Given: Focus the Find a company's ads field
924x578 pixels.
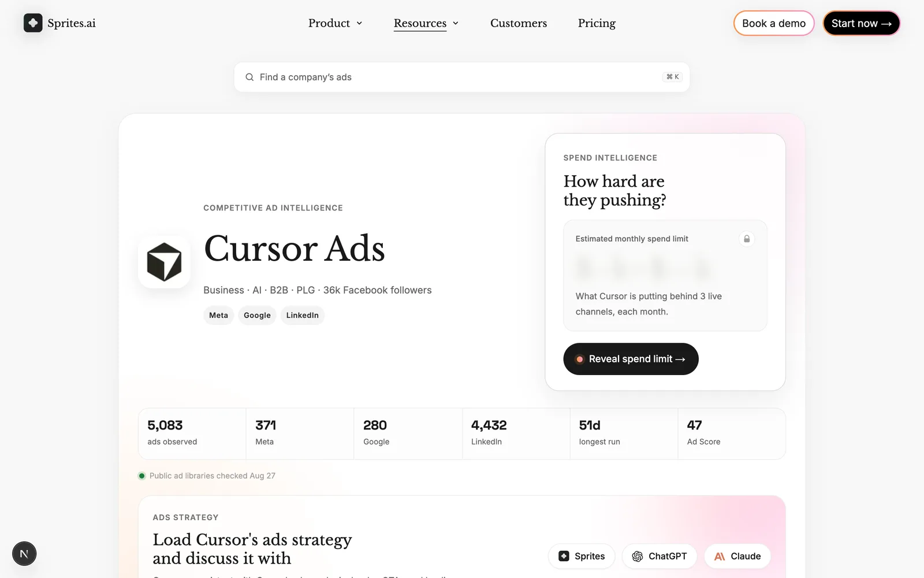Looking at the screenshot, I should pyautogui.click(x=462, y=77).
